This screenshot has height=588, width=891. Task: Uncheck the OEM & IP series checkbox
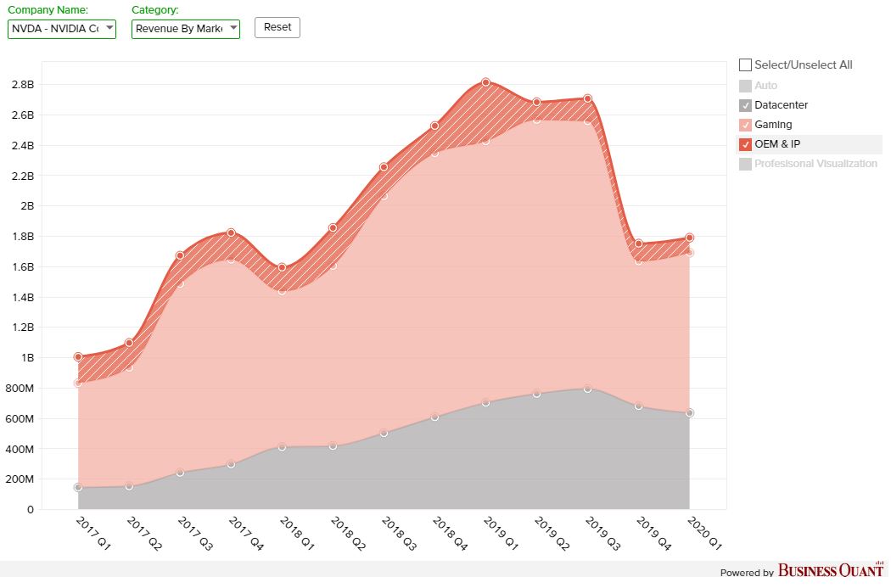click(745, 144)
